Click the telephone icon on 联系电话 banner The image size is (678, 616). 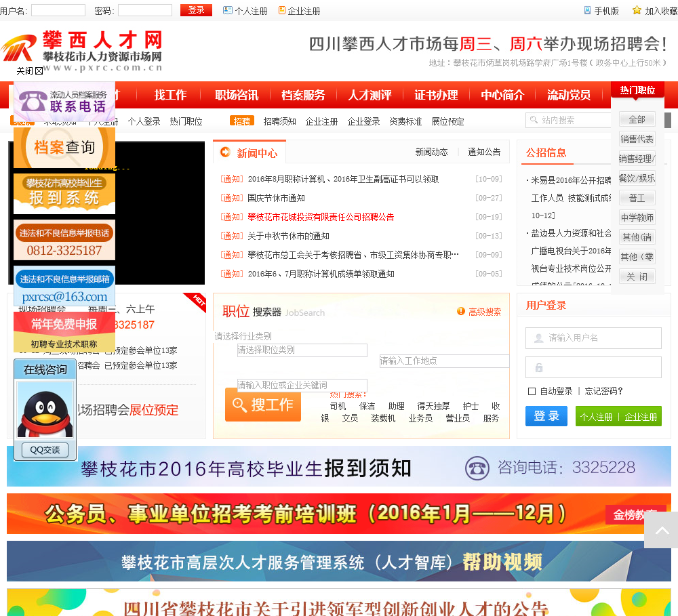tap(33, 101)
